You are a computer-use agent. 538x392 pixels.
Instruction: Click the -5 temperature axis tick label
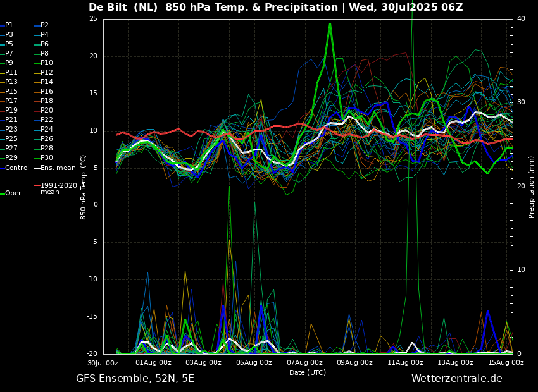click(x=94, y=242)
